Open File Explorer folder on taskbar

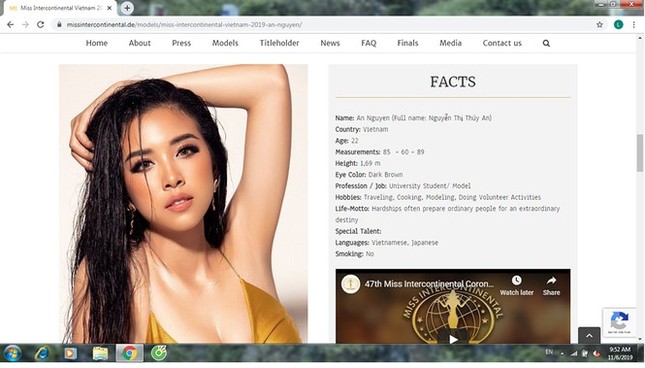(100, 353)
